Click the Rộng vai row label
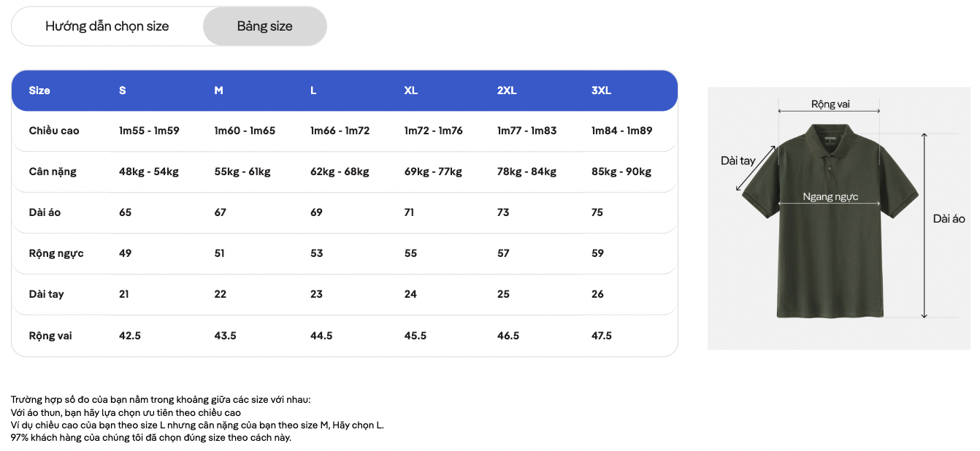 50,336
